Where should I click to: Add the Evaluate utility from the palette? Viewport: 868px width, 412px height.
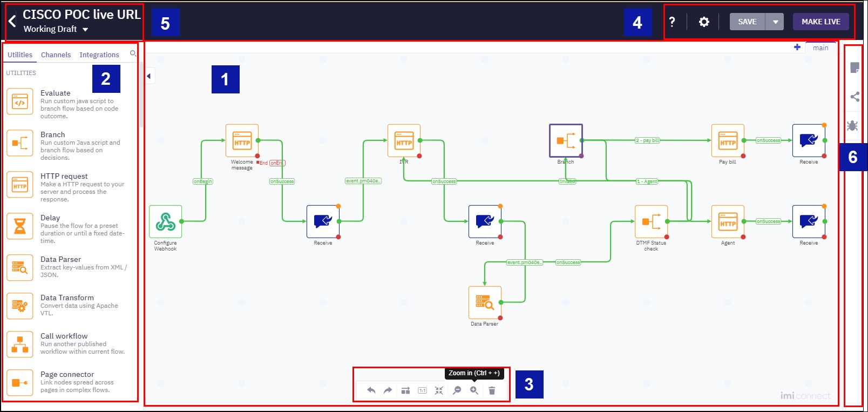coord(20,102)
